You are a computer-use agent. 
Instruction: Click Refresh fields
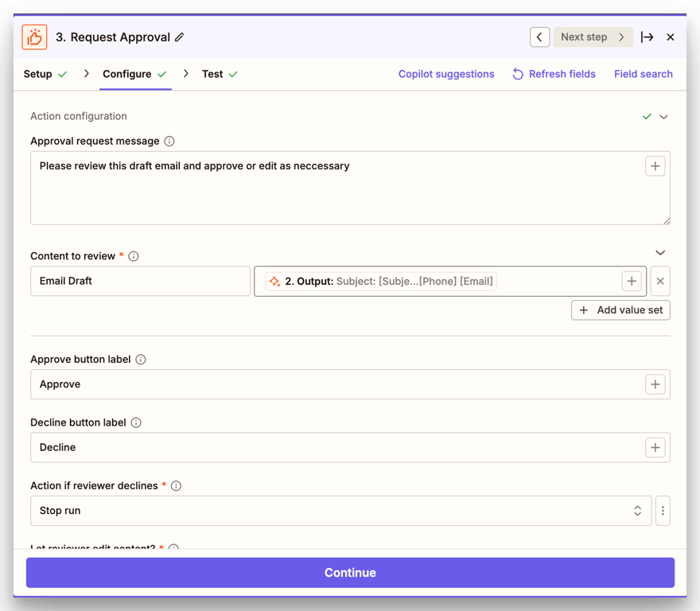tap(554, 74)
